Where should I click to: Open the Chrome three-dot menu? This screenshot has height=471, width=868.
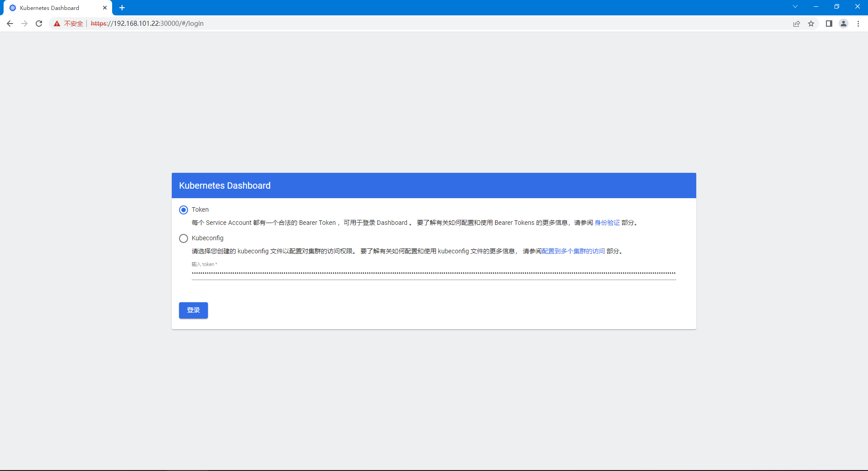(x=858, y=24)
